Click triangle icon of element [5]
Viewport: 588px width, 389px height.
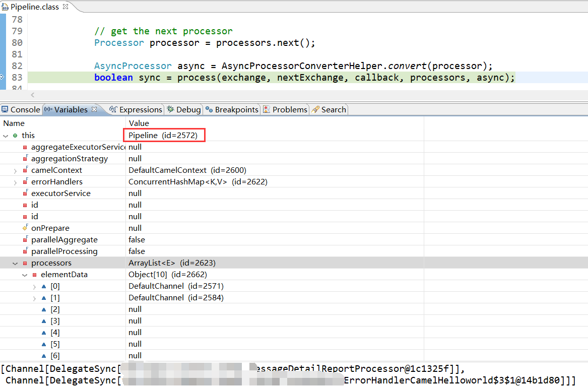[x=44, y=344]
